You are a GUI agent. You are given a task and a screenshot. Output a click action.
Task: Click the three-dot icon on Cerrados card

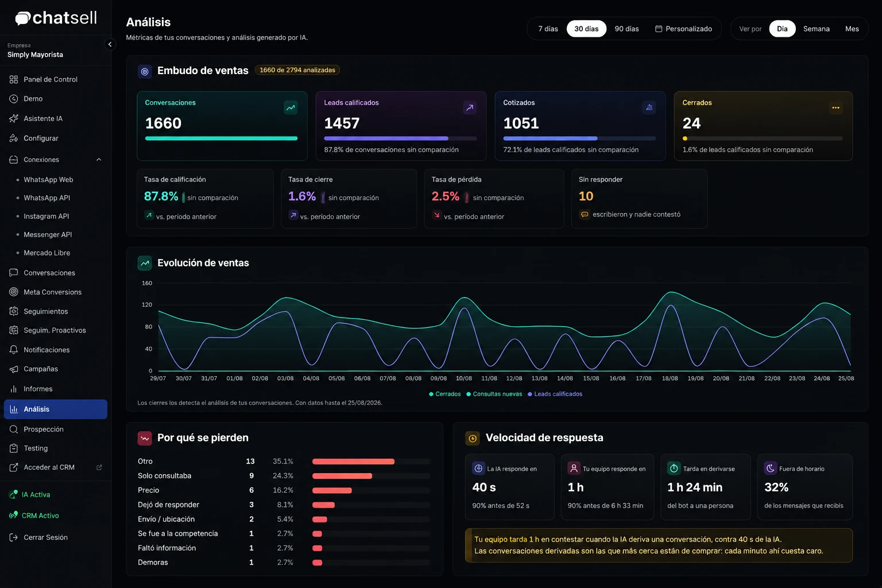[x=835, y=107]
